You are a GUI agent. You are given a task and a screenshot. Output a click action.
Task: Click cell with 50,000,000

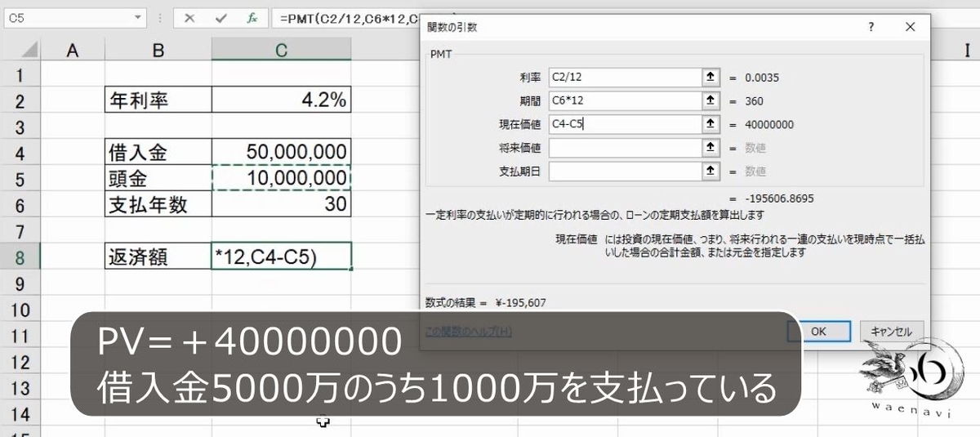tap(281, 153)
